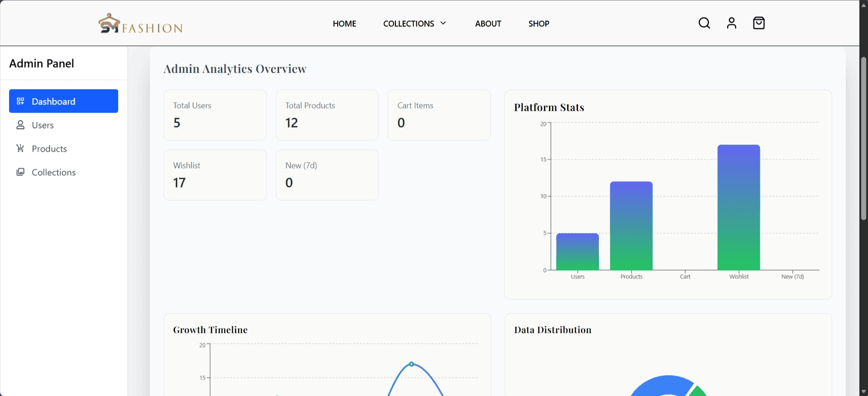
Task: Click the Collections stack icon in sidebar
Action: pos(20,172)
